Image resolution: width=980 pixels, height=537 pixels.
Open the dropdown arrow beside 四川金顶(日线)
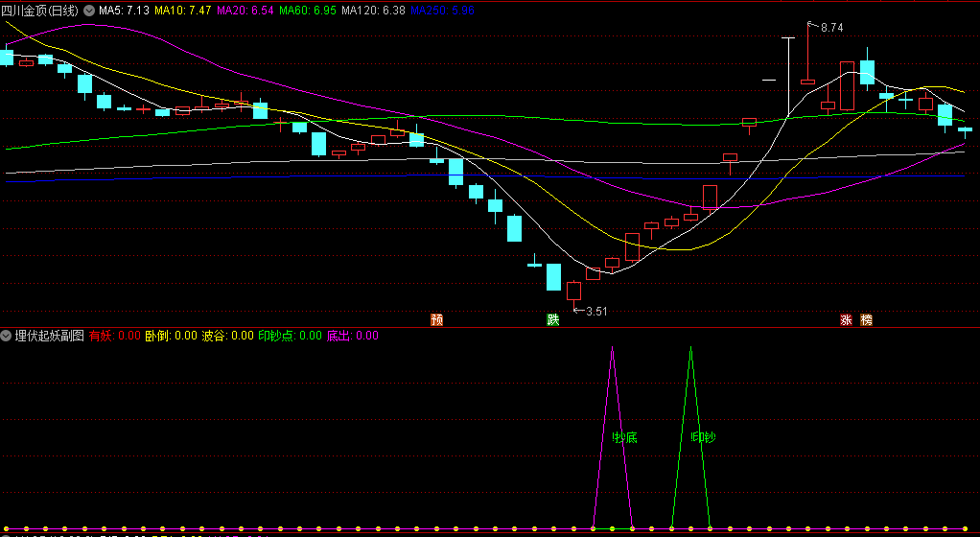click(89, 11)
